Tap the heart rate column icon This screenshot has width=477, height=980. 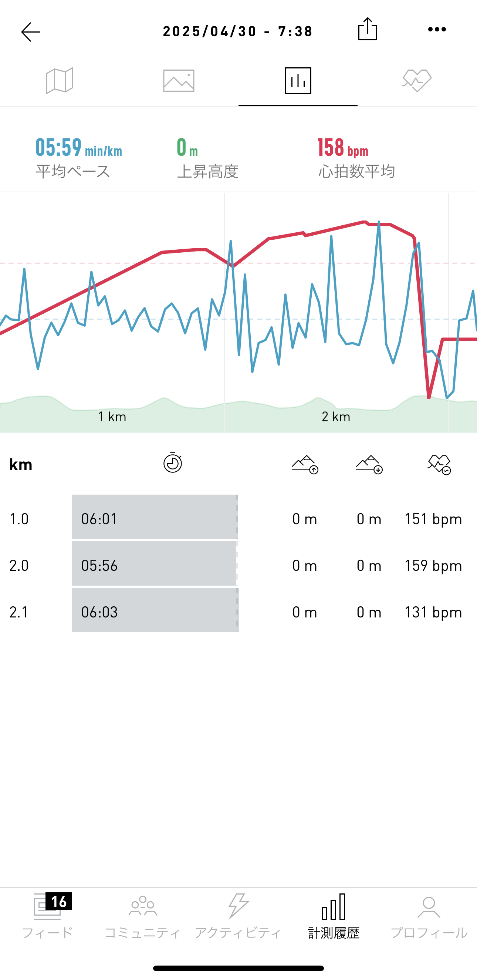click(439, 464)
